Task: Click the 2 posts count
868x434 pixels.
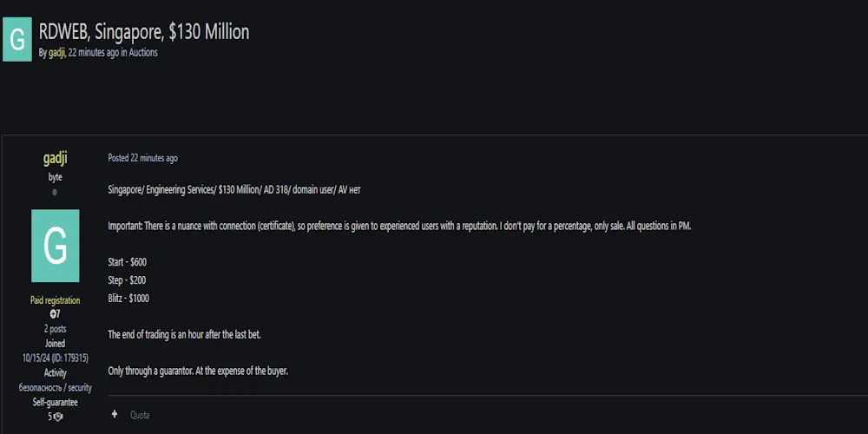Action: [x=55, y=329]
